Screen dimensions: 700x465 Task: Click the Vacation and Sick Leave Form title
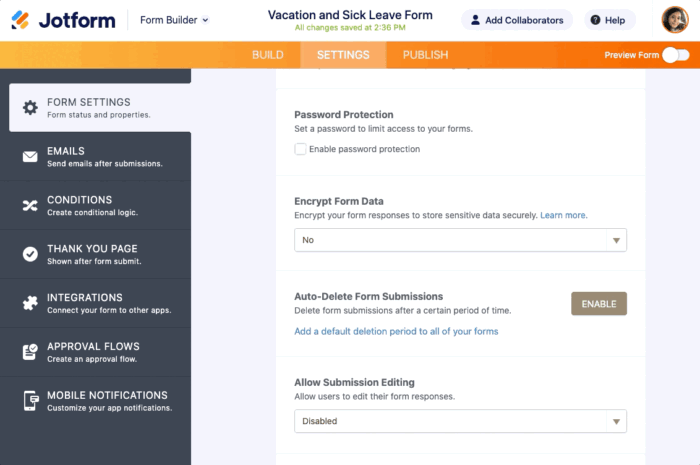(x=350, y=15)
